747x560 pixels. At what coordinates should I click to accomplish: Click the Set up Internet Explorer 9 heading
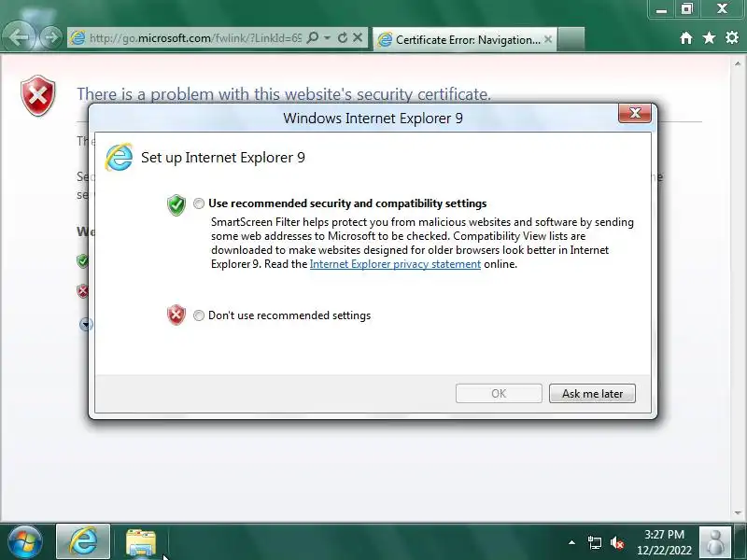tap(223, 158)
